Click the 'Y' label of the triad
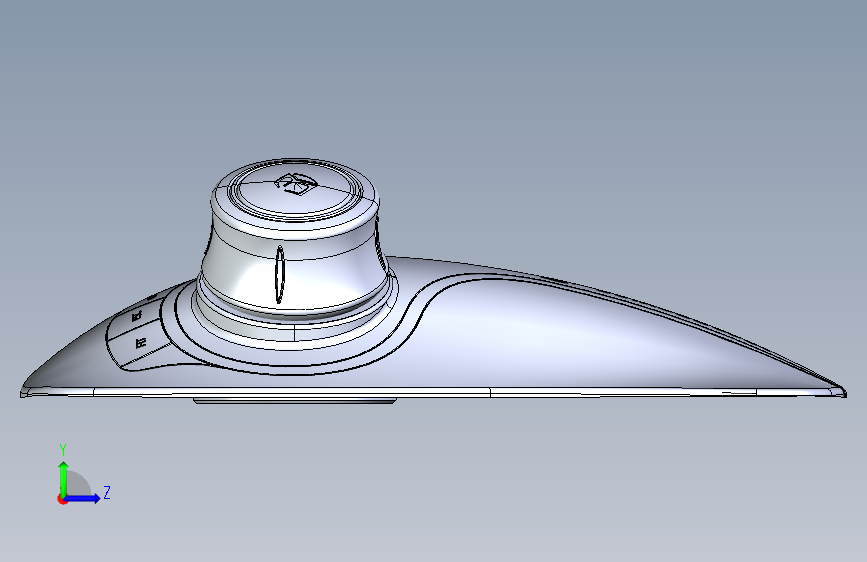The image size is (867, 562). 63,449
